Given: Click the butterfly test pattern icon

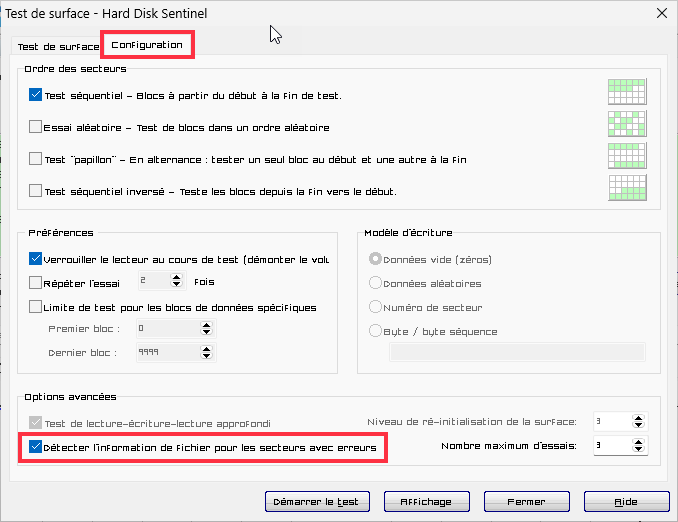Looking at the screenshot, I should [x=627, y=156].
